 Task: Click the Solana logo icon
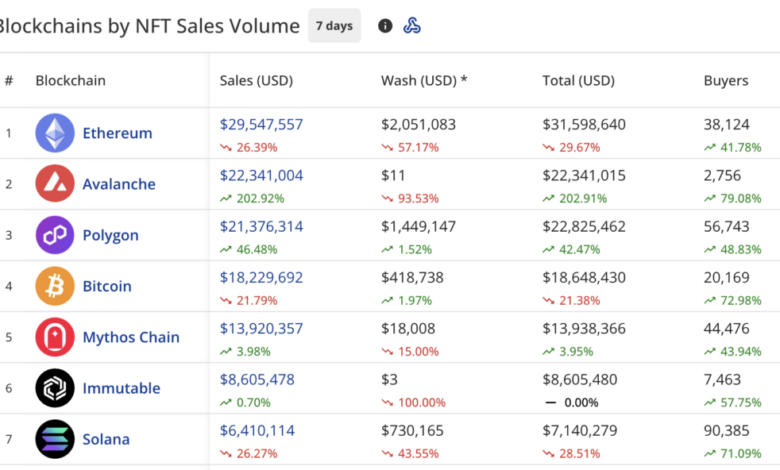click(x=55, y=439)
